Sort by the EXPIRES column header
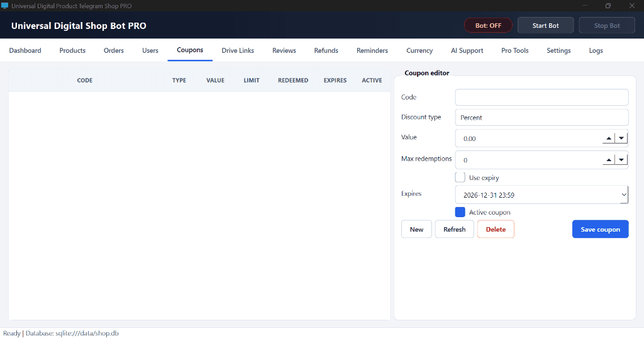 pos(335,80)
